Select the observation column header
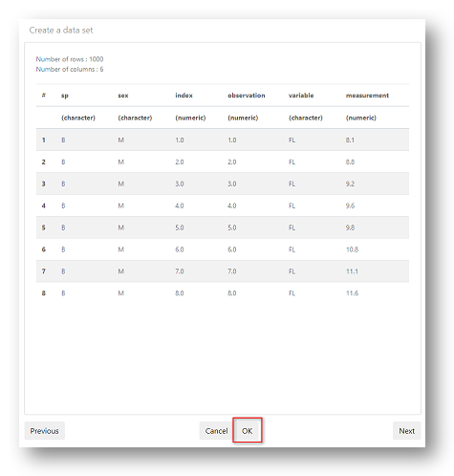 (247, 96)
